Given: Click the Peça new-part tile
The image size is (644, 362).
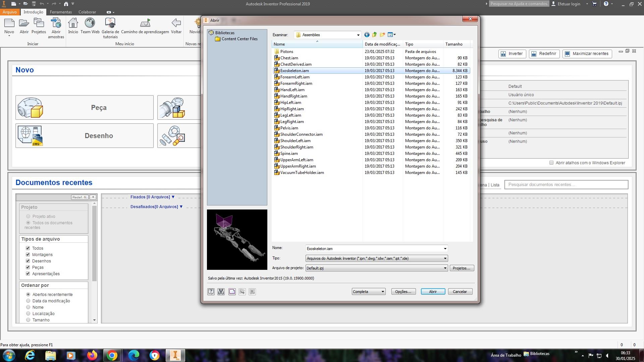Looking at the screenshot, I should pyautogui.click(x=85, y=108).
